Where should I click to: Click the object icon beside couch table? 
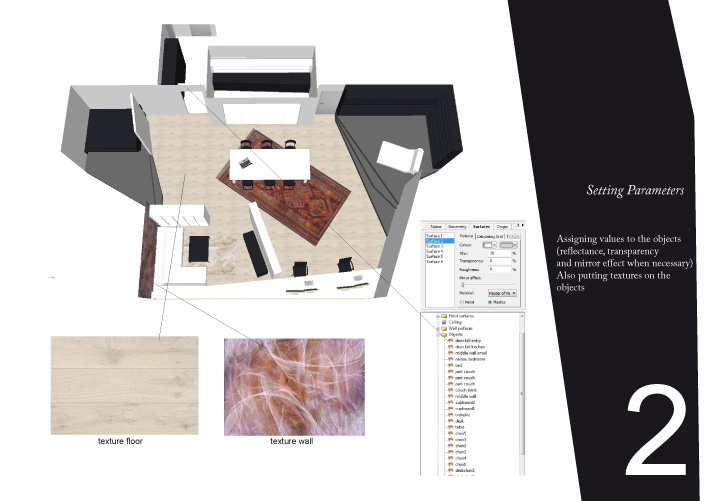coord(450,390)
